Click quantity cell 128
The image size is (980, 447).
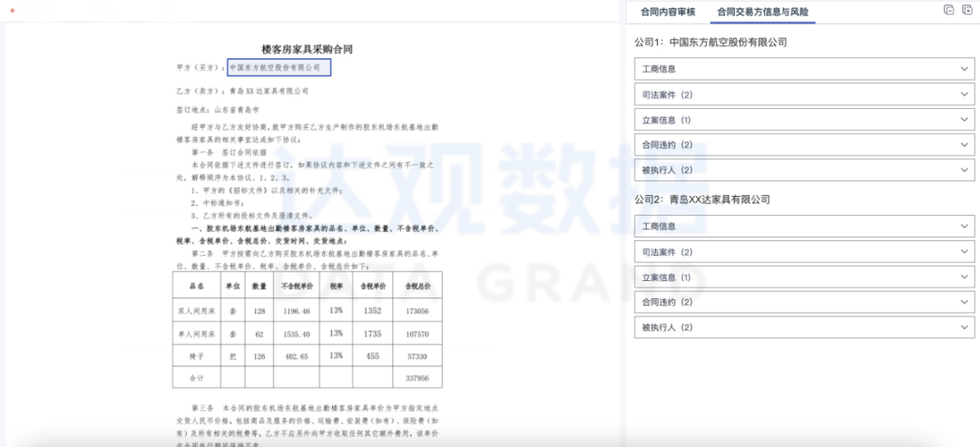(x=260, y=310)
